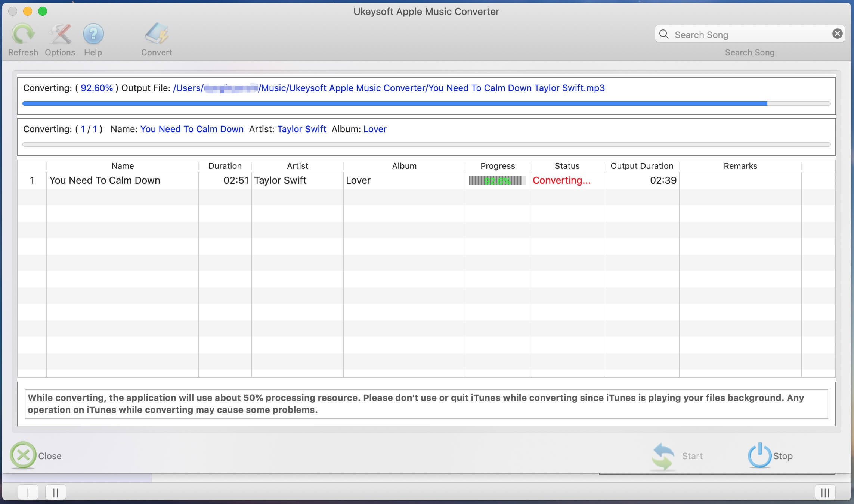The height and width of the screenshot is (504, 854).
Task: Click the Output Duration column header
Action: coord(641,166)
